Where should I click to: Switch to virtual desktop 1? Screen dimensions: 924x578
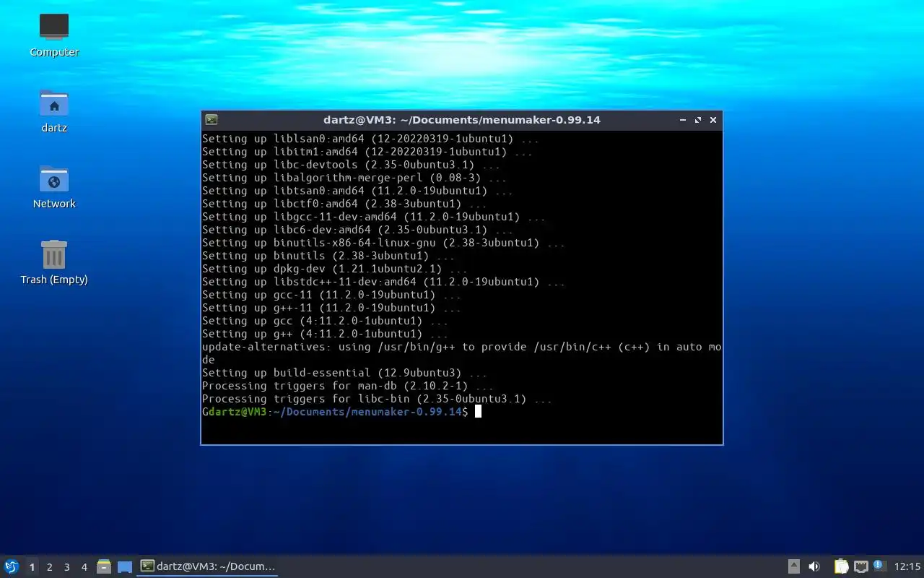pos(32,567)
